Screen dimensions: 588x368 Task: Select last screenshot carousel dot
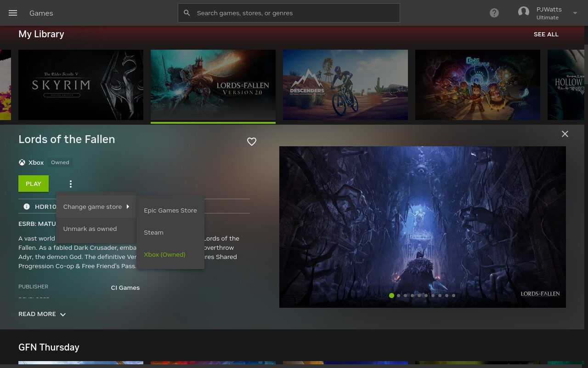453,295
